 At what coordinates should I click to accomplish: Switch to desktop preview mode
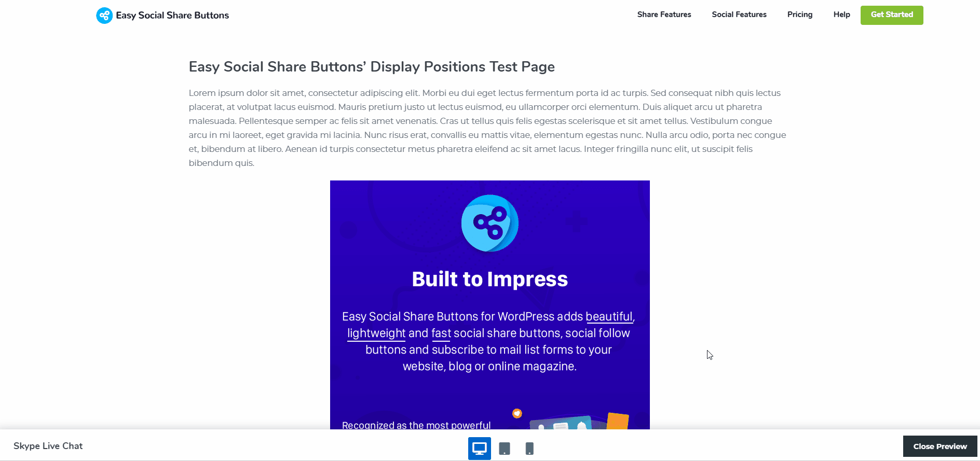[x=479, y=449]
